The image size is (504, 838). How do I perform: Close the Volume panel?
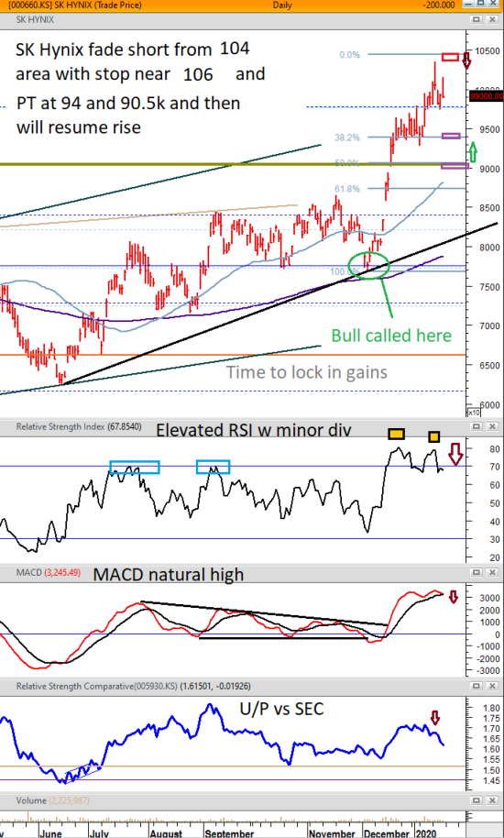coord(492,800)
